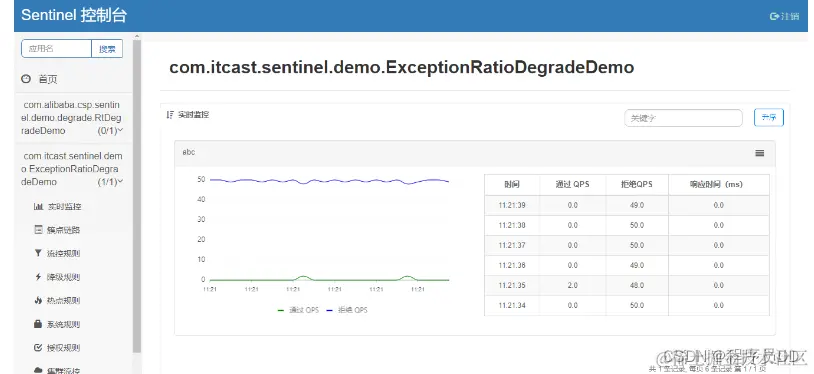Click the 2.0 passed QPS value
This screenshot has height=374, width=814.
(x=573, y=285)
